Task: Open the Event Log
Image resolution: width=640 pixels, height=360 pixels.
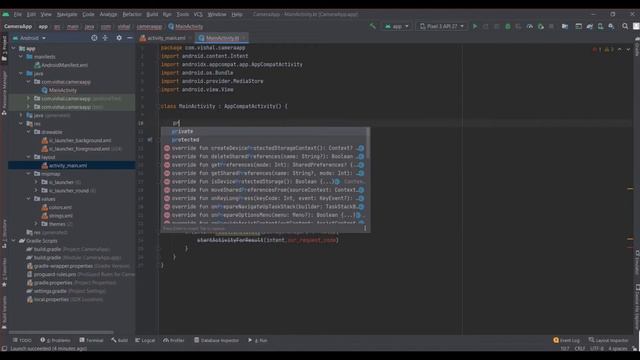Action: pos(566,340)
